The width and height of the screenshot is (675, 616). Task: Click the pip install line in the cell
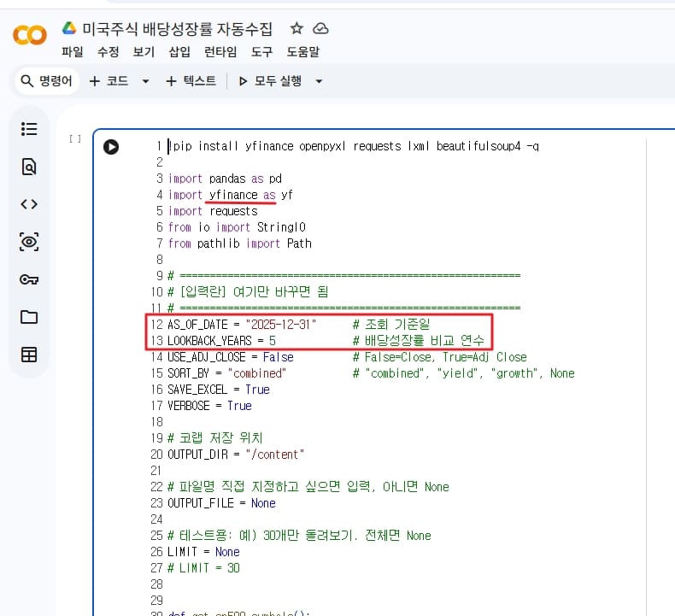pos(354,146)
